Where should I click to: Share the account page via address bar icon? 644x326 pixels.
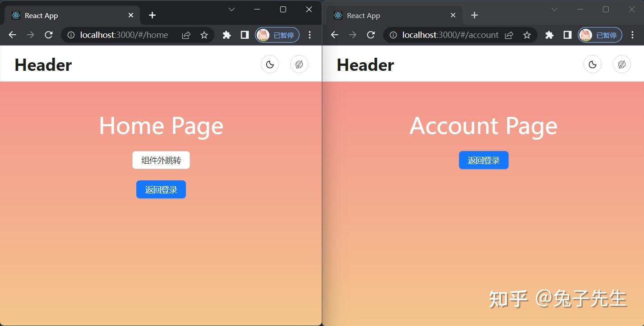[509, 35]
